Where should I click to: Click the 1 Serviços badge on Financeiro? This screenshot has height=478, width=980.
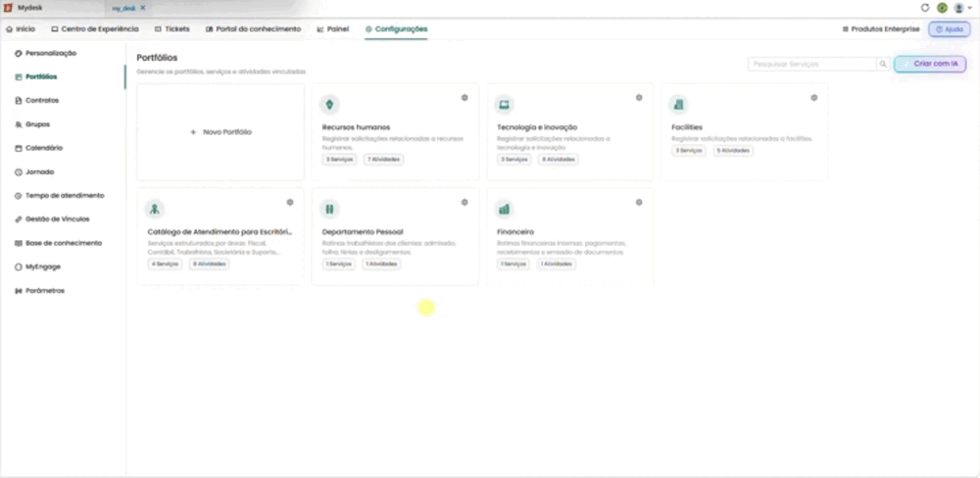(514, 264)
